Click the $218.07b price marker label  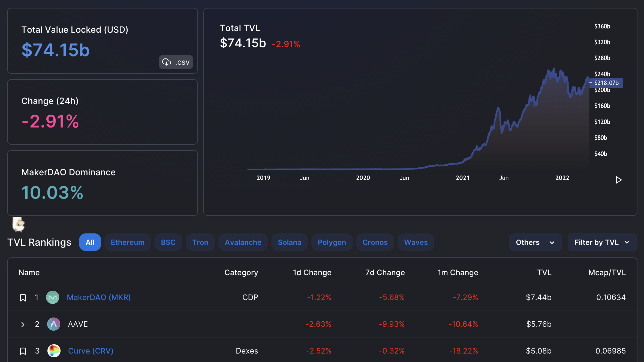coord(606,83)
